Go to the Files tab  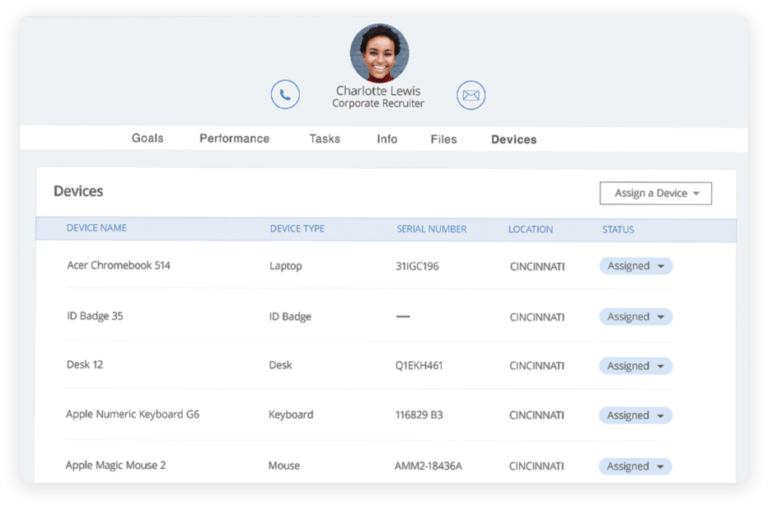pos(443,139)
